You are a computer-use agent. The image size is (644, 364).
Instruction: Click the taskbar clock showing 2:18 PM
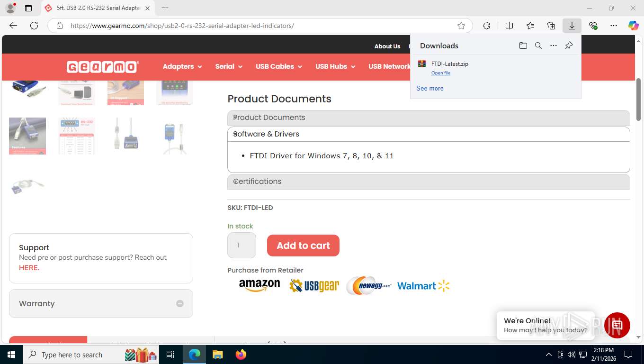tap(603, 355)
